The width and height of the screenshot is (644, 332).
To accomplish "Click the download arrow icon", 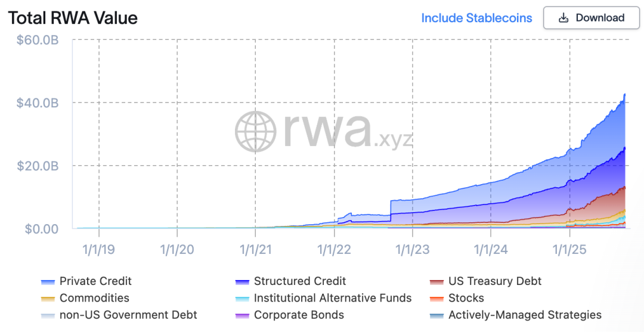I will [x=563, y=18].
